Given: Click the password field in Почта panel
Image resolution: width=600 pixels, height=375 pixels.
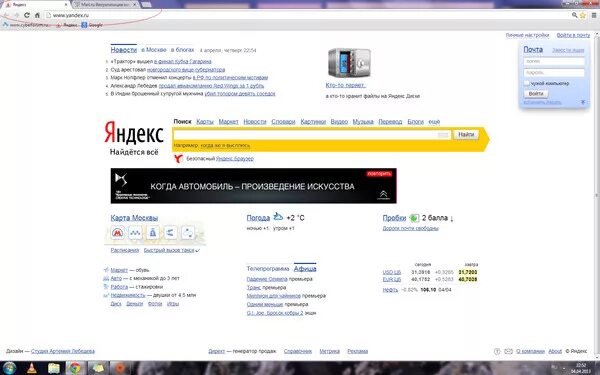Looking at the screenshot, I should tap(554, 72).
